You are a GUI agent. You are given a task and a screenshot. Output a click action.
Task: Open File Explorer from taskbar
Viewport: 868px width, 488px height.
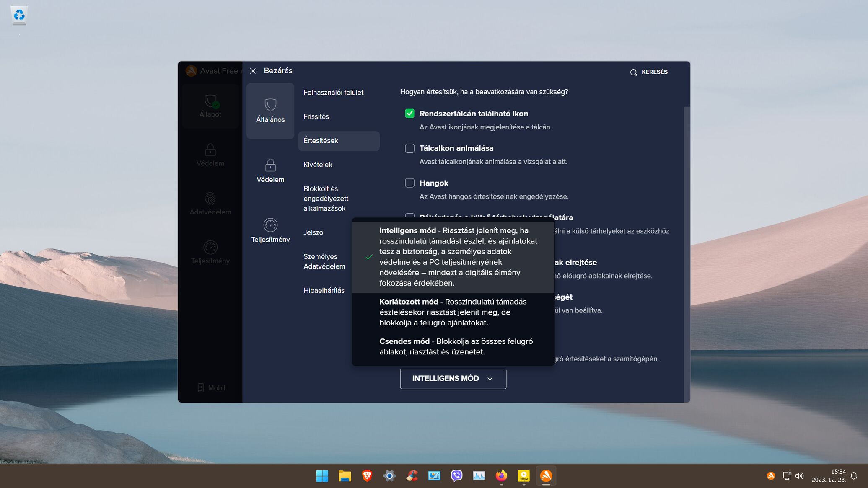(x=345, y=476)
